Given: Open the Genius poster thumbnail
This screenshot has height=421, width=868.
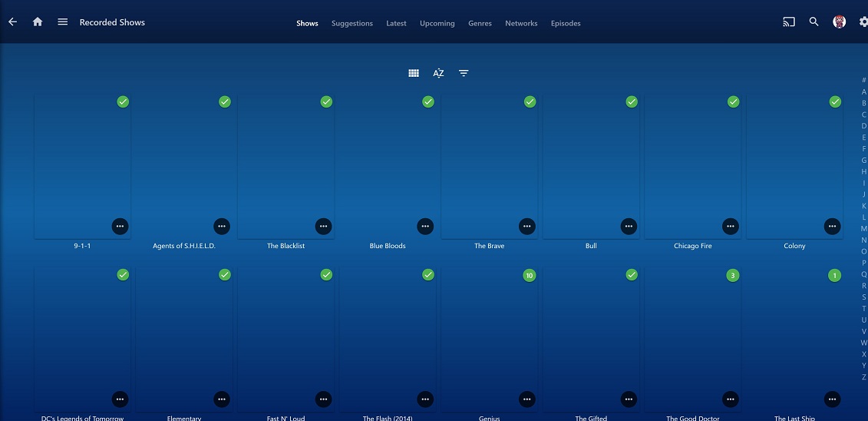Looking at the screenshot, I should (490, 340).
